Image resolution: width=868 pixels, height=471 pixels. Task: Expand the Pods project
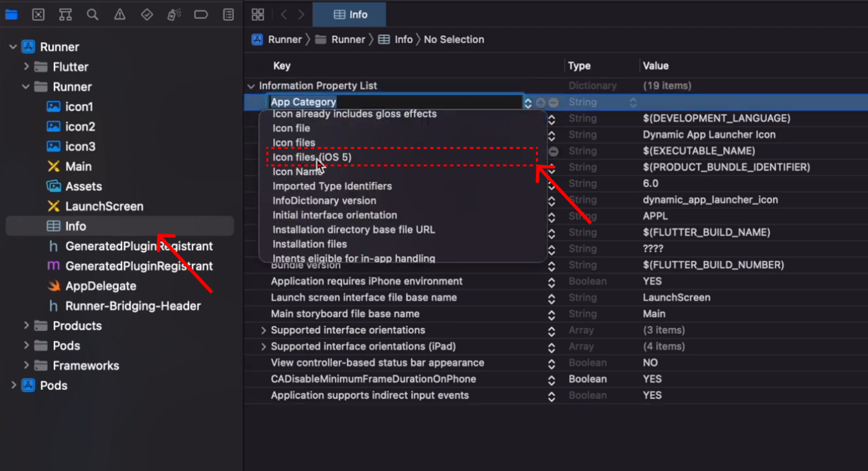pos(13,385)
